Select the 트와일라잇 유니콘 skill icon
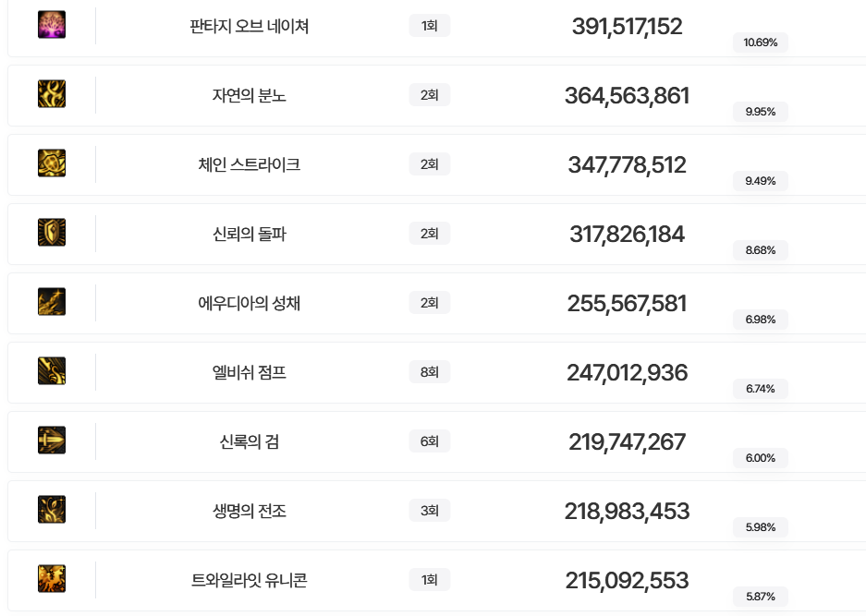Image resolution: width=866 pixels, height=616 pixels. (52, 579)
